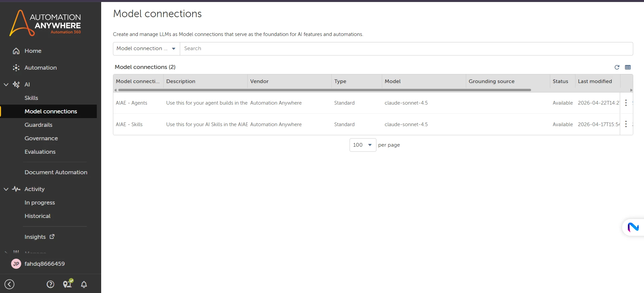Viewport: 644px width, 293px height.
Task: Open Document Automation
Action: point(56,172)
